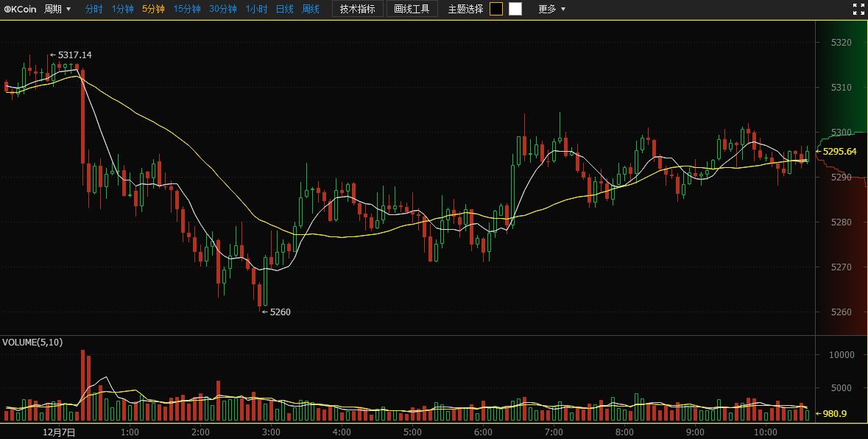The height and width of the screenshot is (439, 868).
Task: Click the 3:00 time axis label
Action: tap(271, 432)
